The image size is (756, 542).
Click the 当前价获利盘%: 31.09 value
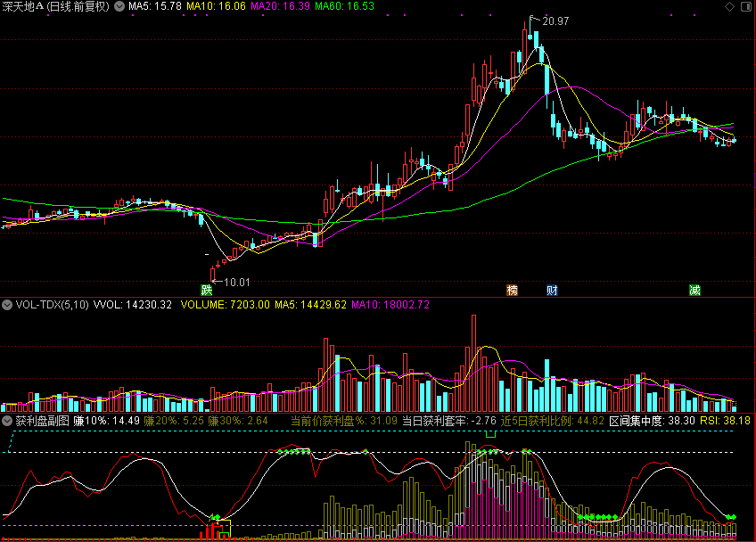[344, 421]
